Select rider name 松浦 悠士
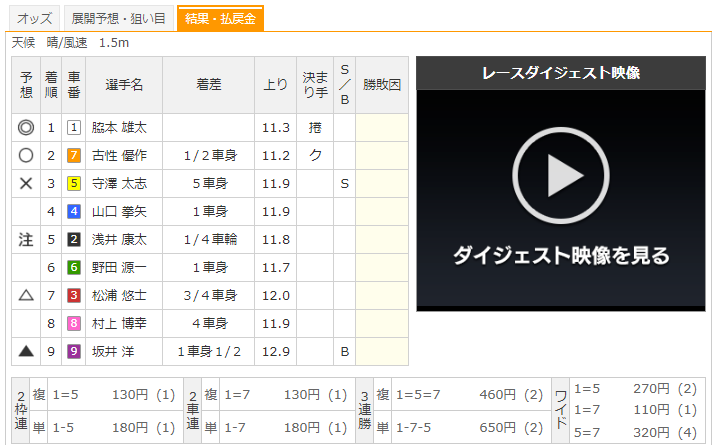715x445 pixels. (119, 295)
